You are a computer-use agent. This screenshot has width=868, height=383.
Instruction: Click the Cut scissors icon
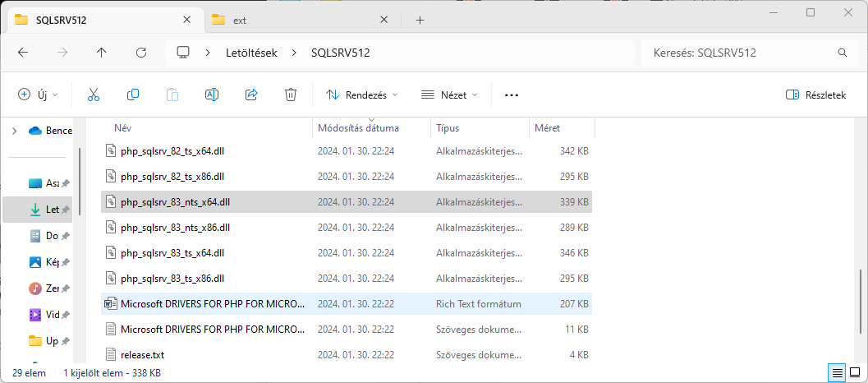click(x=94, y=95)
